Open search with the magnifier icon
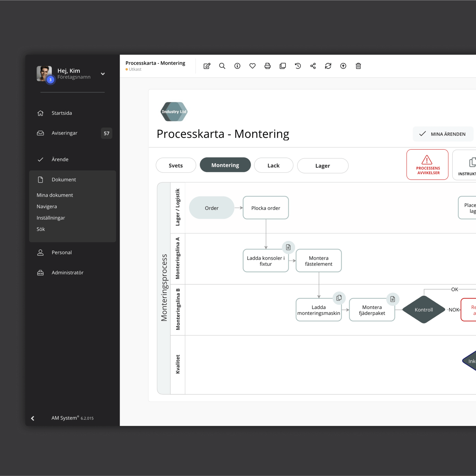Screen dimensions: 476x476 (222, 66)
